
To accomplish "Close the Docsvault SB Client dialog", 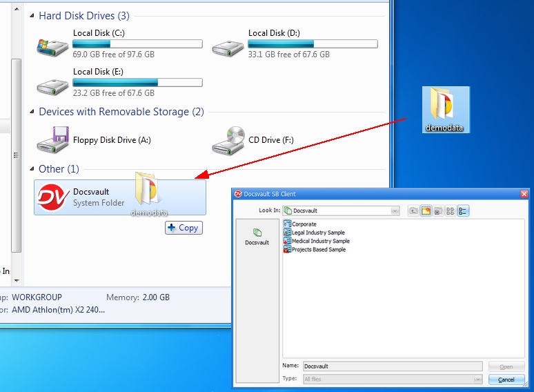I will (x=524, y=194).
